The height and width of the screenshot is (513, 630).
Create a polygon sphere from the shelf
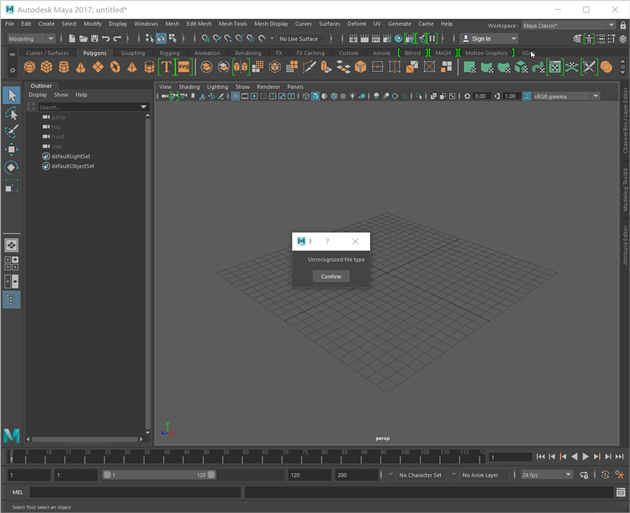point(29,67)
